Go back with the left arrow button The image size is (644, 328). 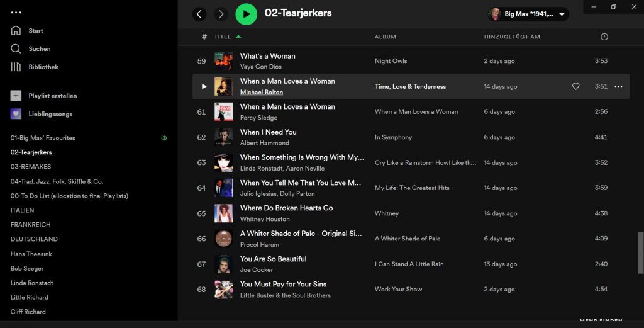(199, 14)
